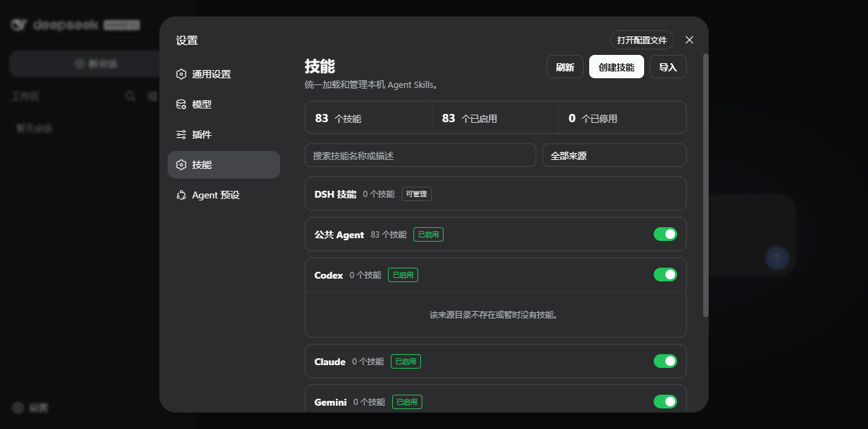This screenshot has height=429, width=868.
Task: Click the 工作区 label in background window
Action: click(x=25, y=96)
